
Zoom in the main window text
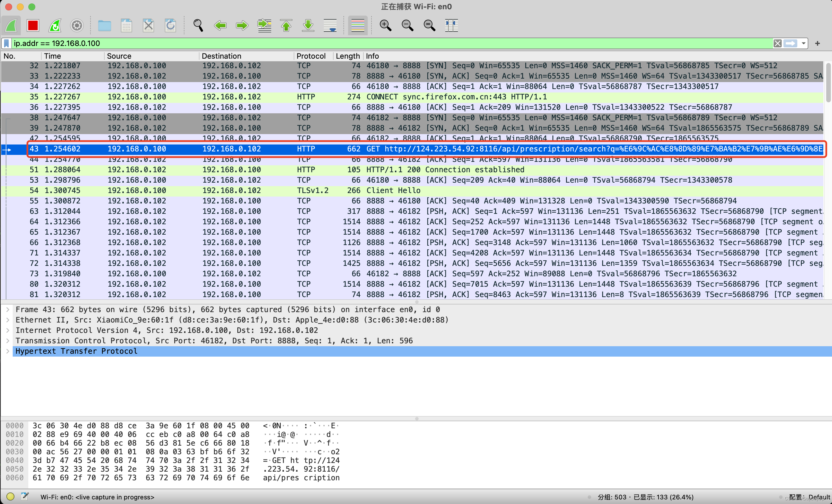[385, 25]
